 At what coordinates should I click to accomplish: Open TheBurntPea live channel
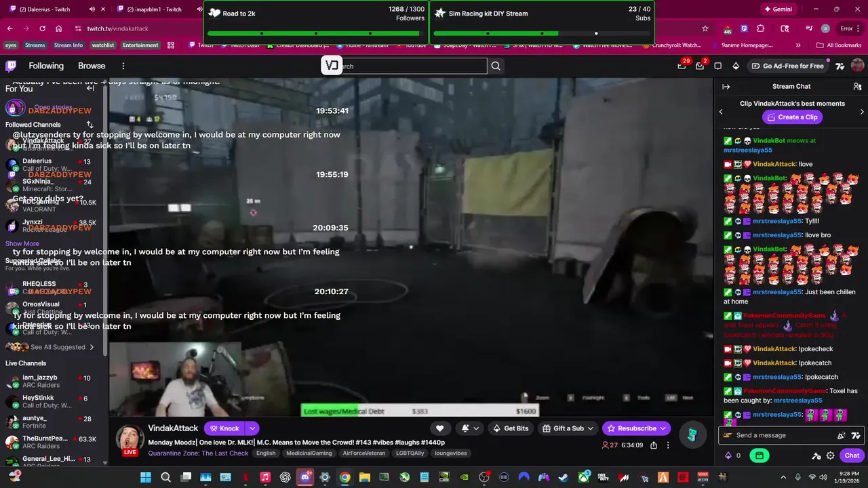tap(52, 442)
